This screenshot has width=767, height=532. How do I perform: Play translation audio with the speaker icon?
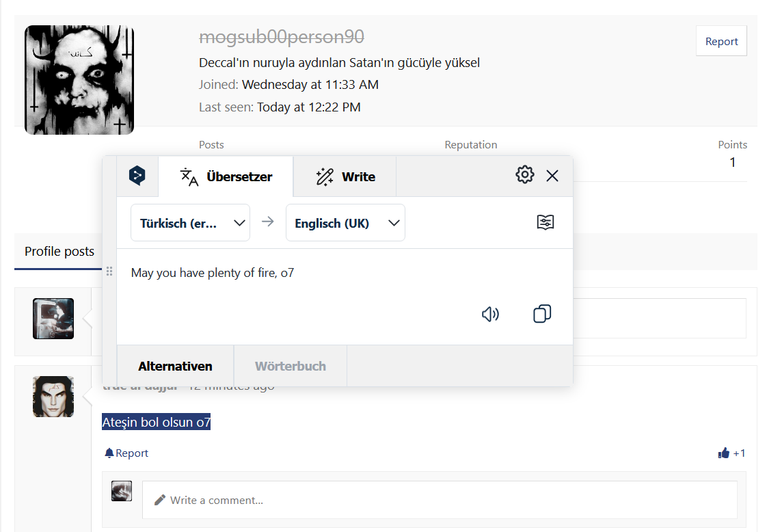(490, 314)
